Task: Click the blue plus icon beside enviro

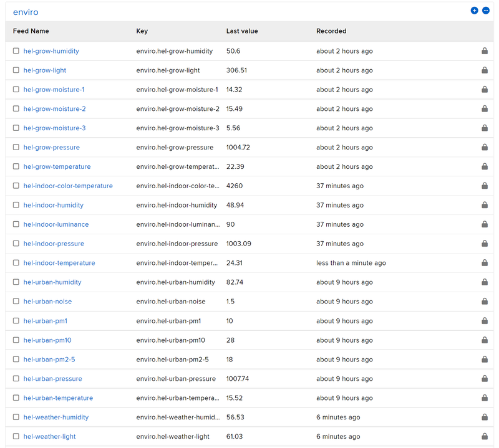Action: [x=474, y=11]
